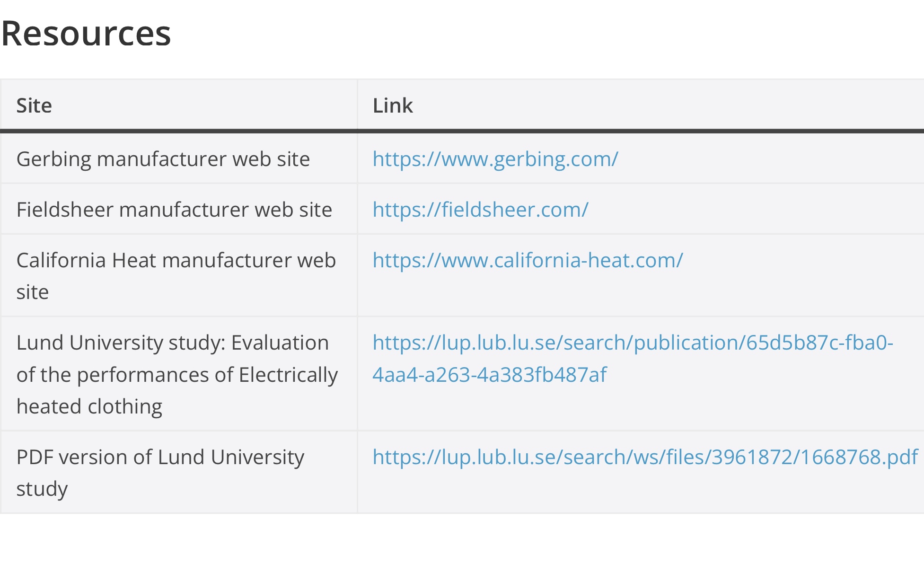This screenshot has width=924, height=563.
Task: Open the Lund University publication link
Action: 633,343
